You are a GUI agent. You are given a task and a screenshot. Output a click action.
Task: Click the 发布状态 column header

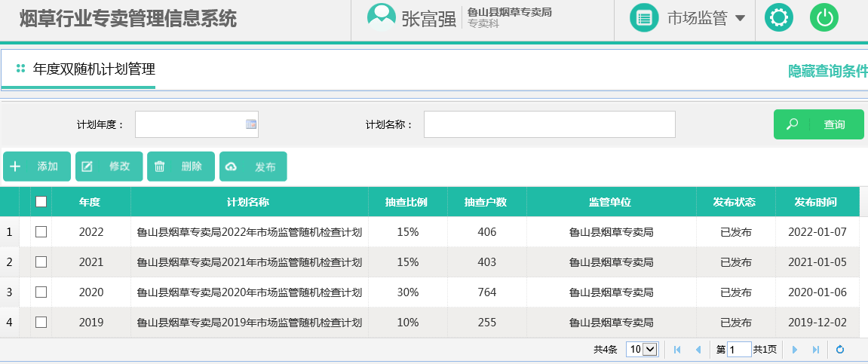click(735, 202)
